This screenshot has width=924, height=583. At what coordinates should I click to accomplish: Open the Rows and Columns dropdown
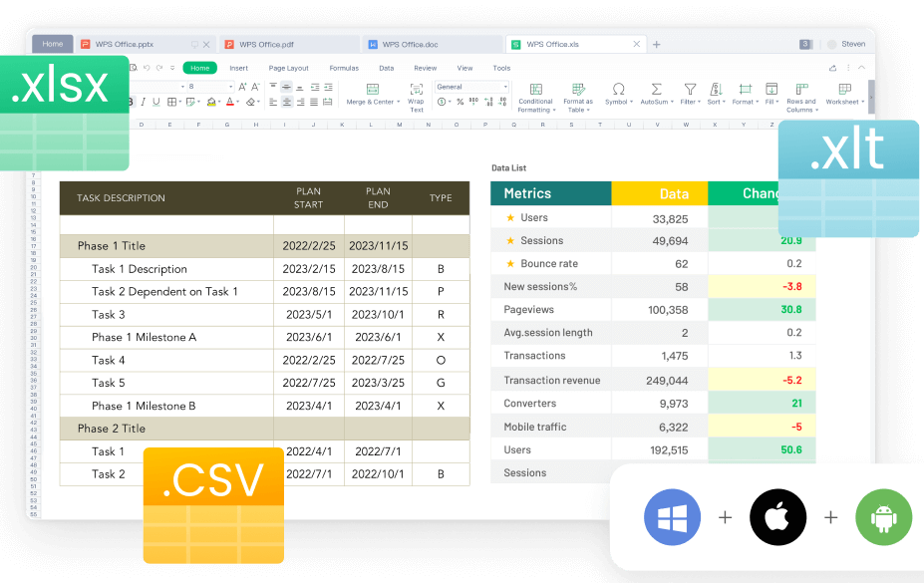pyautogui.click(x=800, y=95)
